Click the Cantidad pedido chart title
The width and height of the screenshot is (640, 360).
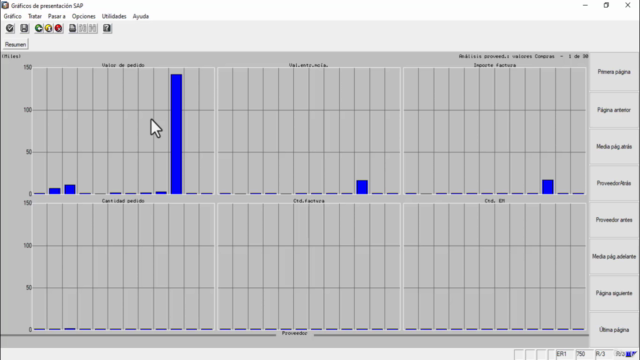click(x=123, y=201)
